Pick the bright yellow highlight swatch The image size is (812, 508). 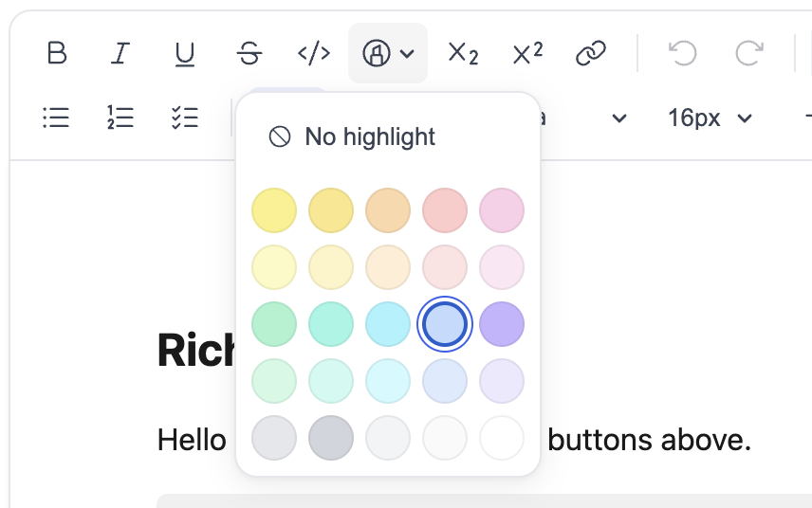click(274, 210)
